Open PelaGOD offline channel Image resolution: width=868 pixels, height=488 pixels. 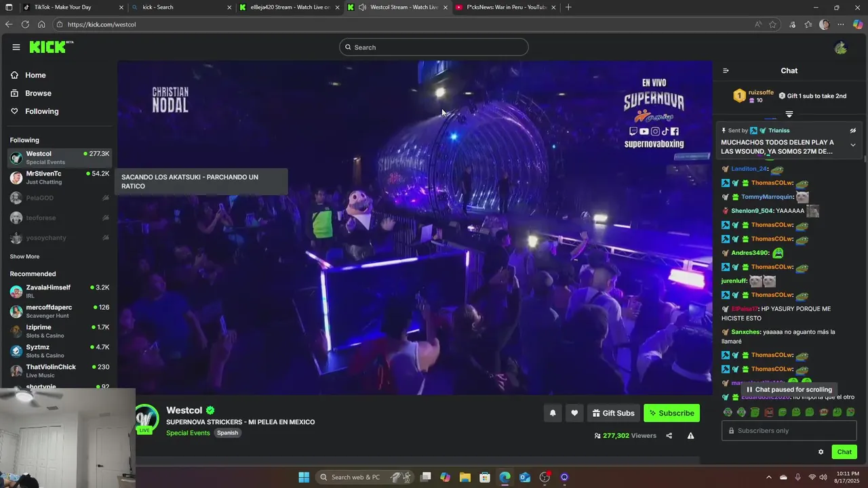click(60, 198)
